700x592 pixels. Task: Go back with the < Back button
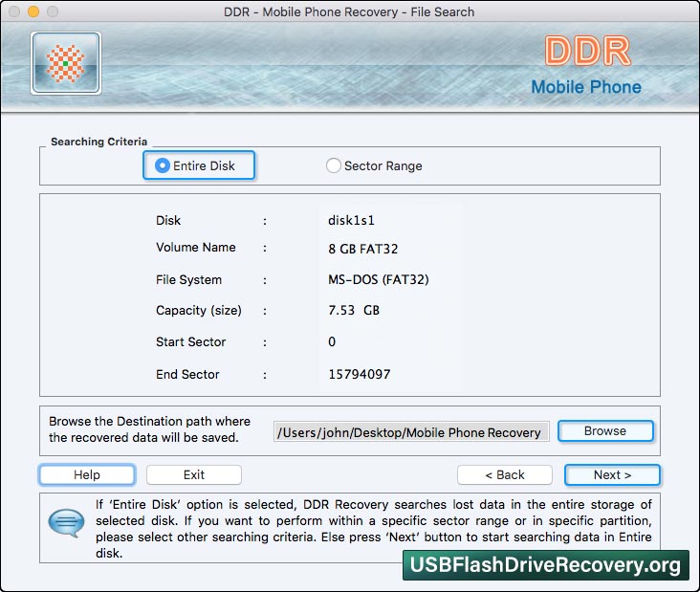(x=505, y=474)
